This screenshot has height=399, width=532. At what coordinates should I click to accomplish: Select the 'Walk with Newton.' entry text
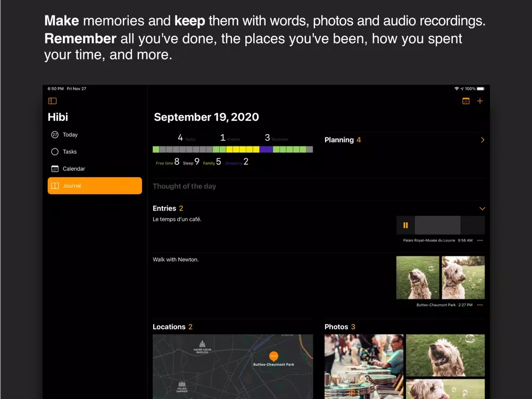pyautogui.click(x=176, y=260)
